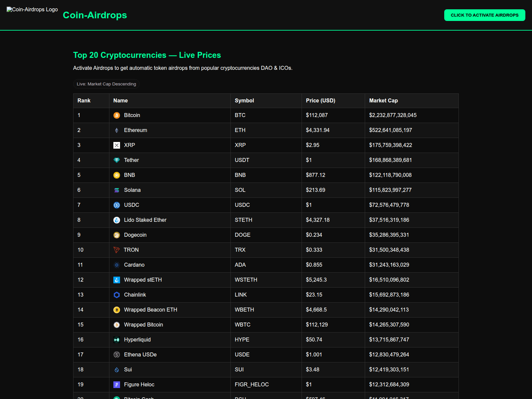Click the $4,331.94 price
This screenshot has height=399, width=532.
pos(318,130)
